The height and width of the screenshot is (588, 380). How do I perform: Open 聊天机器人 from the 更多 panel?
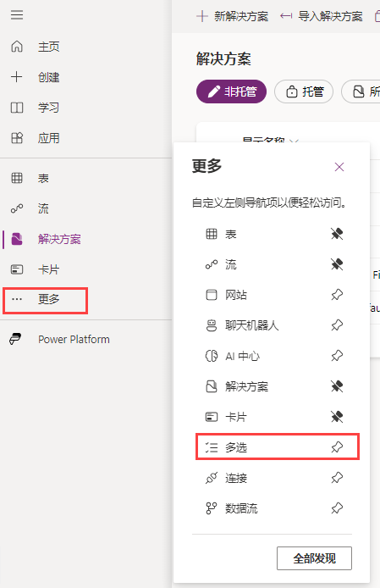pyautogui.click(x=252, y=325)
